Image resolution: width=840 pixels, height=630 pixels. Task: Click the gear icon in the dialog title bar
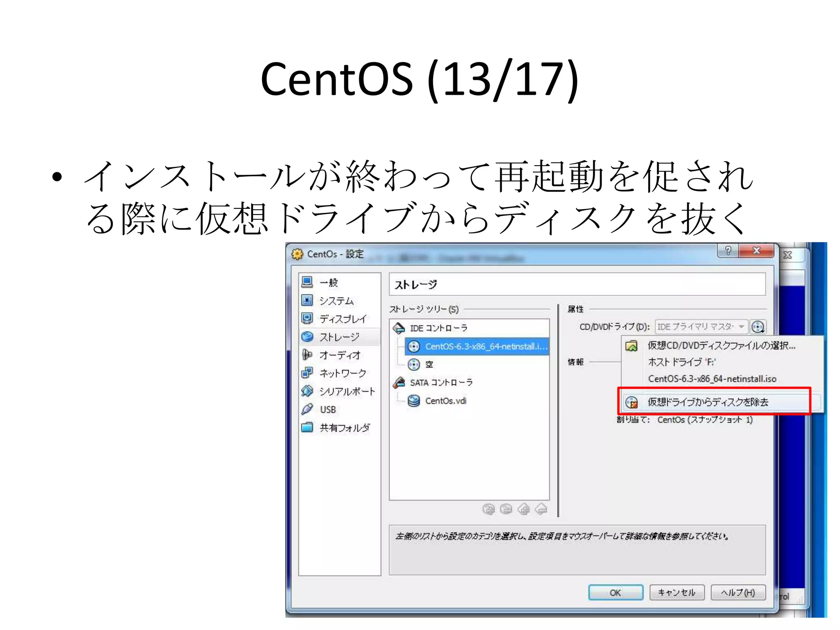[297, 254]
